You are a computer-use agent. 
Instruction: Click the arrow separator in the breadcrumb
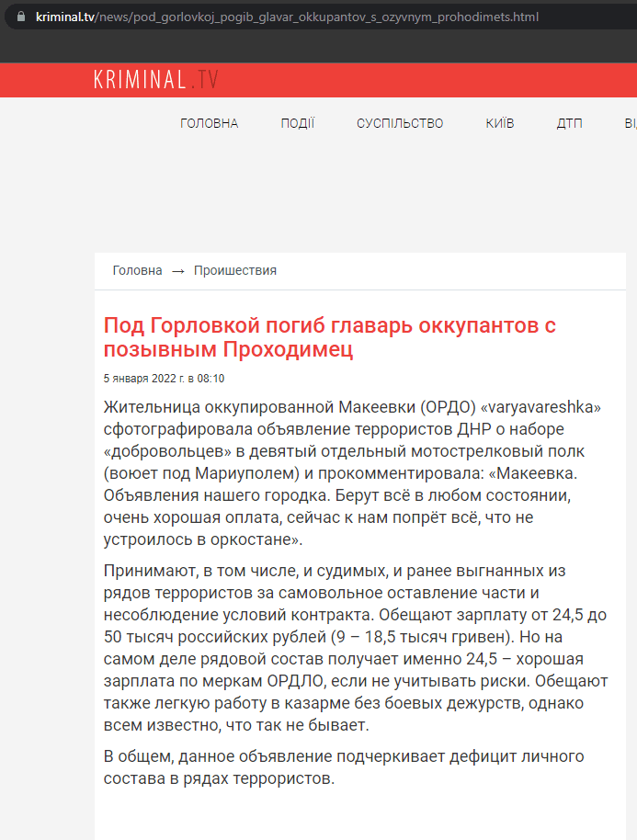click(x=178, y=271)
